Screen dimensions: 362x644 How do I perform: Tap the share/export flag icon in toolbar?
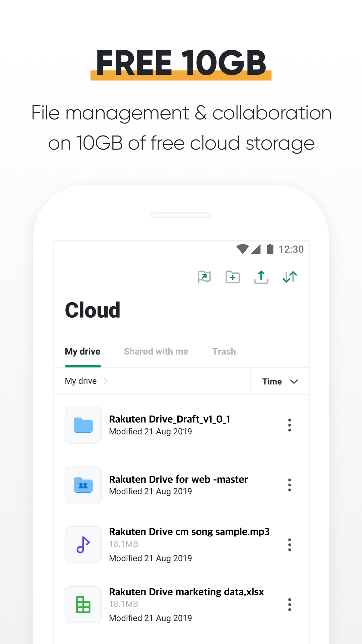[x=204, y=277]
